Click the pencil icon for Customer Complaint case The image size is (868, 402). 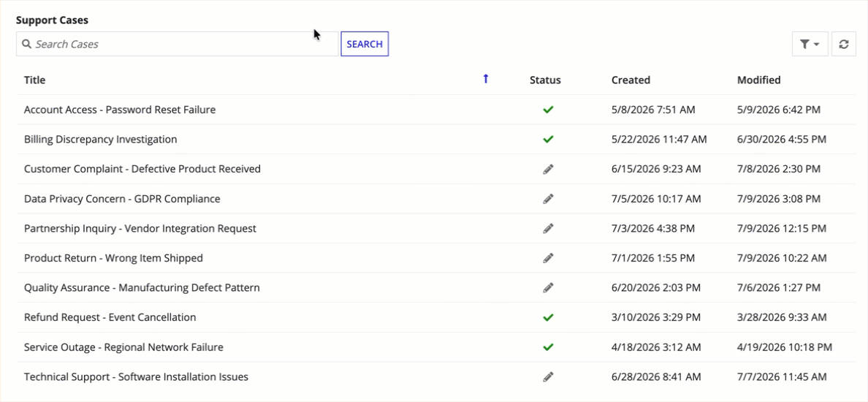pos(548,170)
